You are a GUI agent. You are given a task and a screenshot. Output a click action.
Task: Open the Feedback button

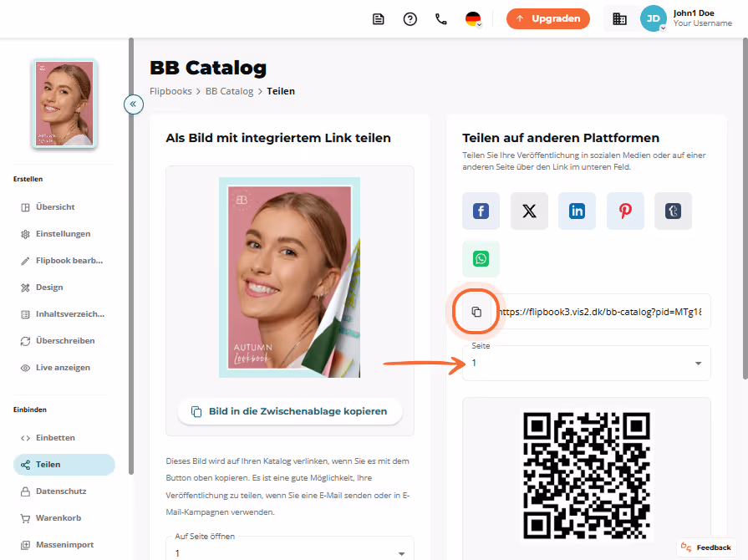click(x=706, y=547)
